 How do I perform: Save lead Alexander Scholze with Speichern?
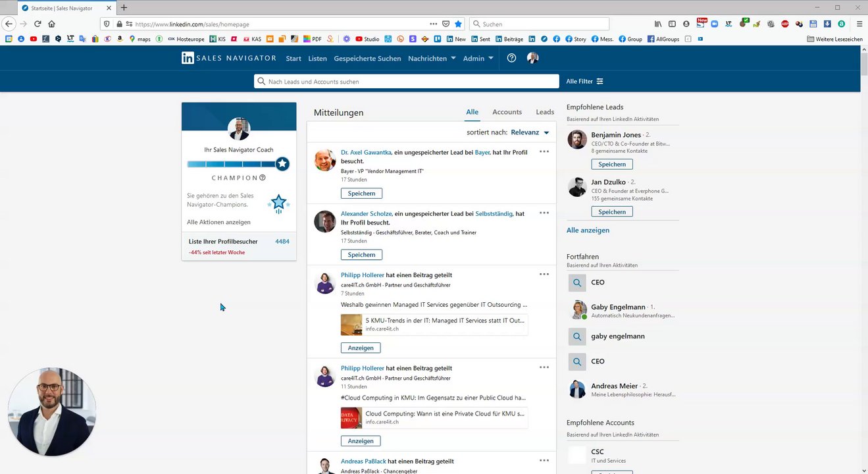pyautogui.click(x=361, y=255)
